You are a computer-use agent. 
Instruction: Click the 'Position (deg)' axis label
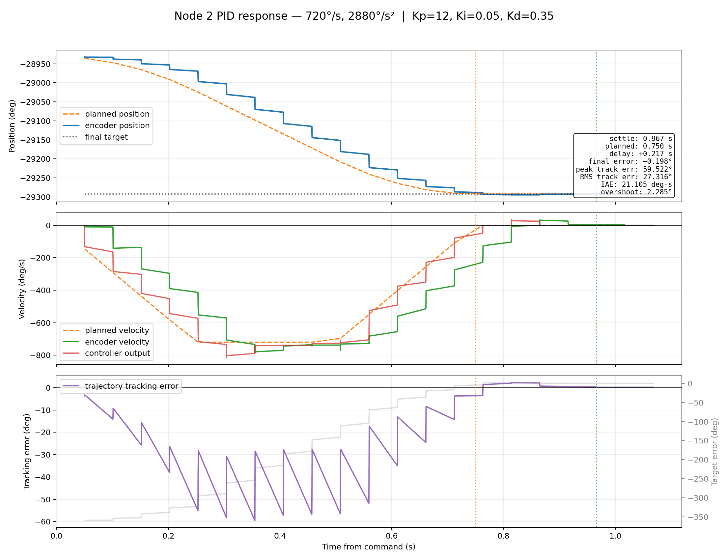[12, 126]
